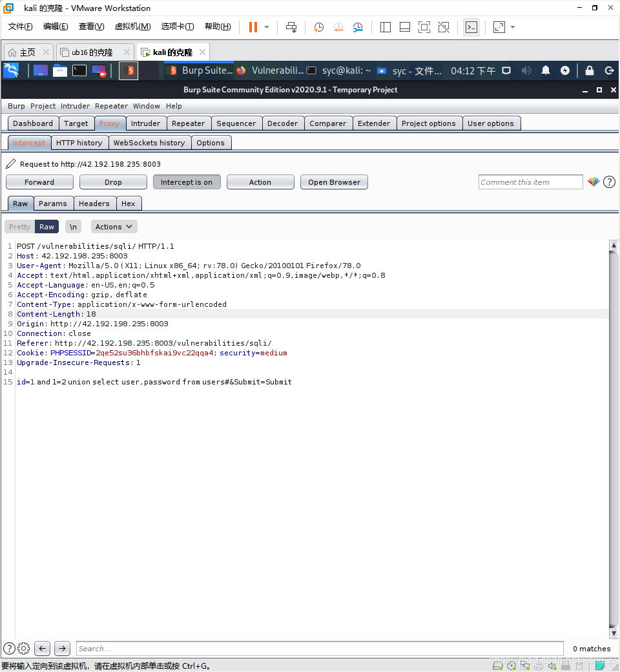Click the Comment this item field
Image resolution: width=620 pixels, height=672 pixels.
tap(530, 182)
